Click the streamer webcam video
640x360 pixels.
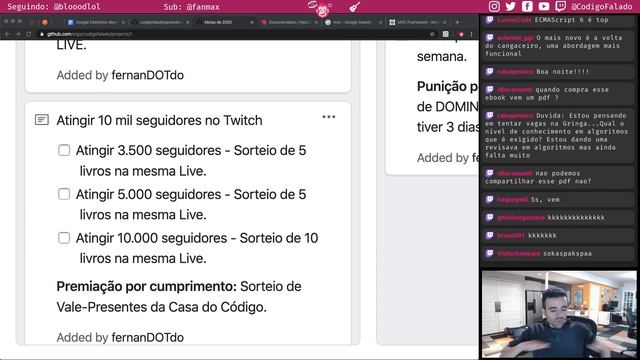pos(559,314)
